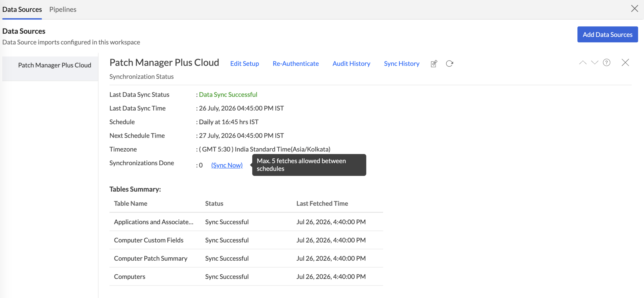Select the Data Sources tab
The height and width of the screenshot is (298, 644).
coord(22,9)
